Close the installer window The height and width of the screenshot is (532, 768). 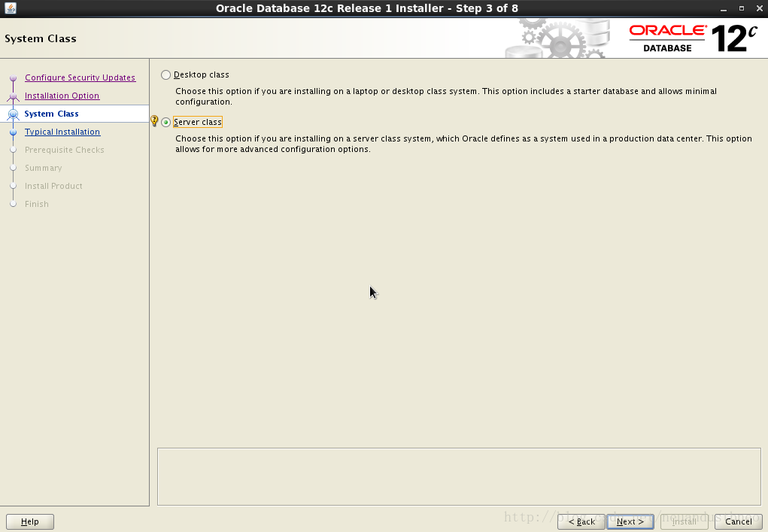click(759, 8)
